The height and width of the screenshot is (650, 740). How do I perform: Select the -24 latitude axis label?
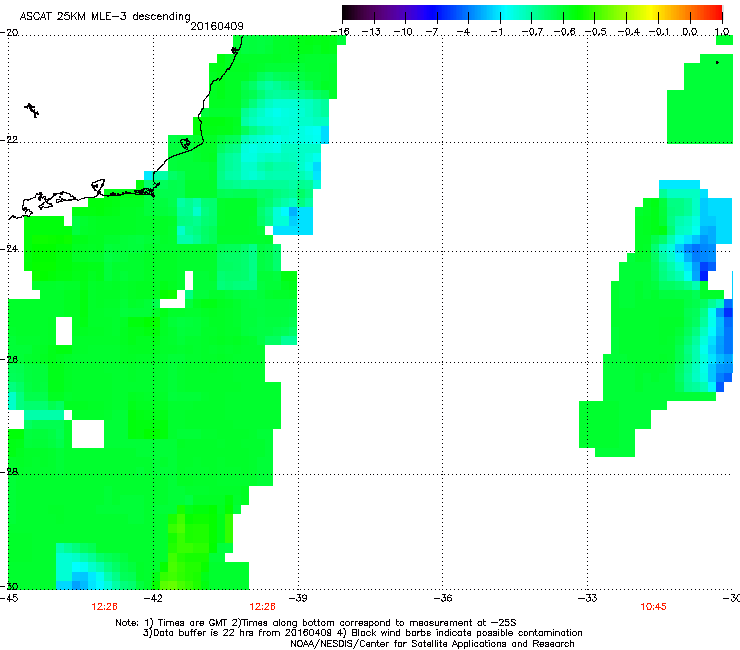coord(9,248)
